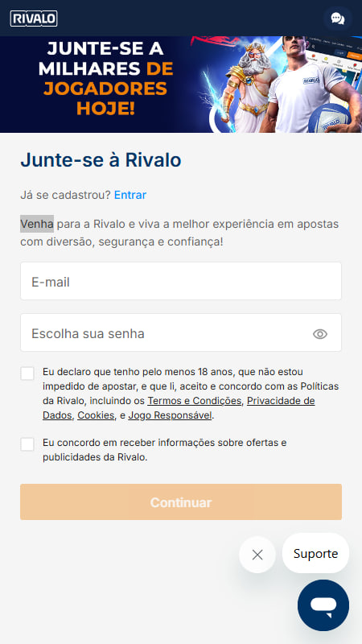Image resolution: width=362 pixels, height=644 pixels.
Task: Open the Cookies policy link
Action: pyautogui.click(x=96, y=415)
